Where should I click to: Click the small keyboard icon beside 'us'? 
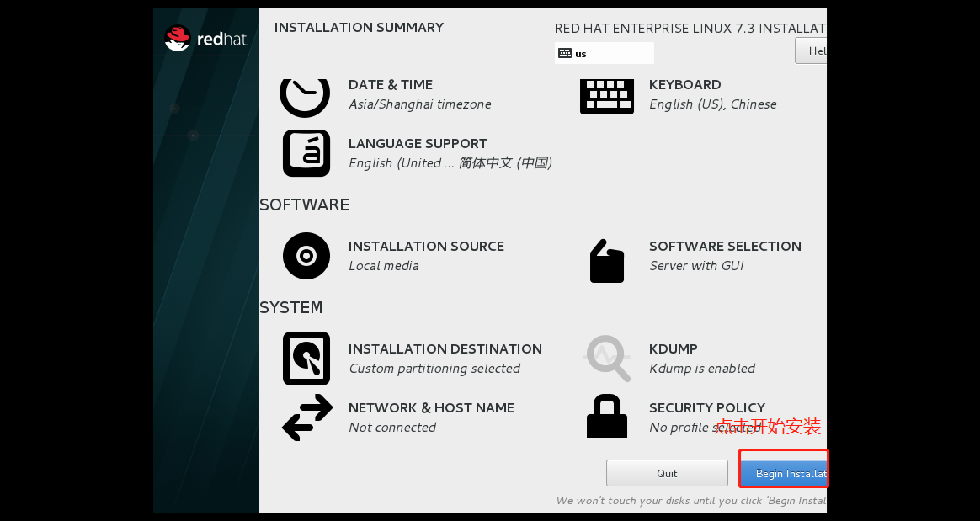(564, 53)
